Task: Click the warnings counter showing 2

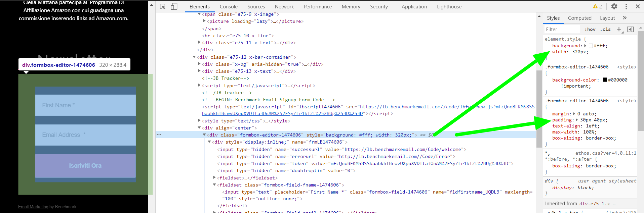Action: click(598, 6)
